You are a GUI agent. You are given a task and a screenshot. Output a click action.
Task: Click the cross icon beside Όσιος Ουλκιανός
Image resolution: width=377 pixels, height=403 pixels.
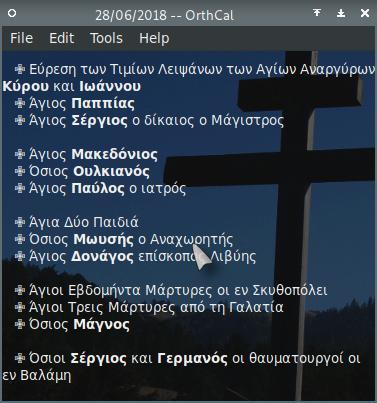[x=20, y=171]
